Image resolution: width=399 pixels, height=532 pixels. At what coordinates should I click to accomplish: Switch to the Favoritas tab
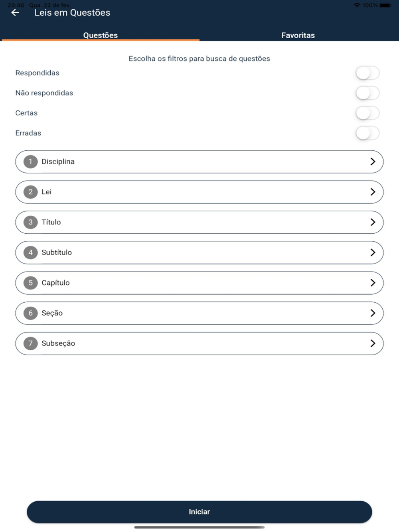[x=298, y=35]
